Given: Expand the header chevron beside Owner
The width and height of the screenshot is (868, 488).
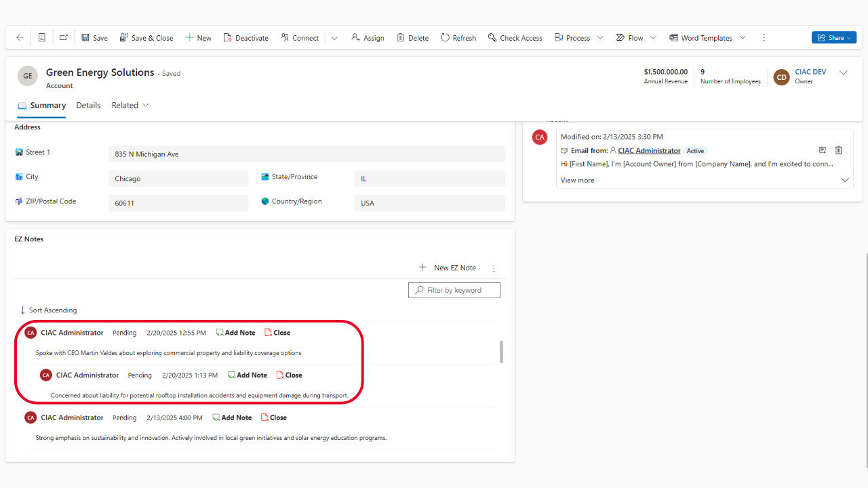Looking at the screenshot, I should tap(844, 73).
